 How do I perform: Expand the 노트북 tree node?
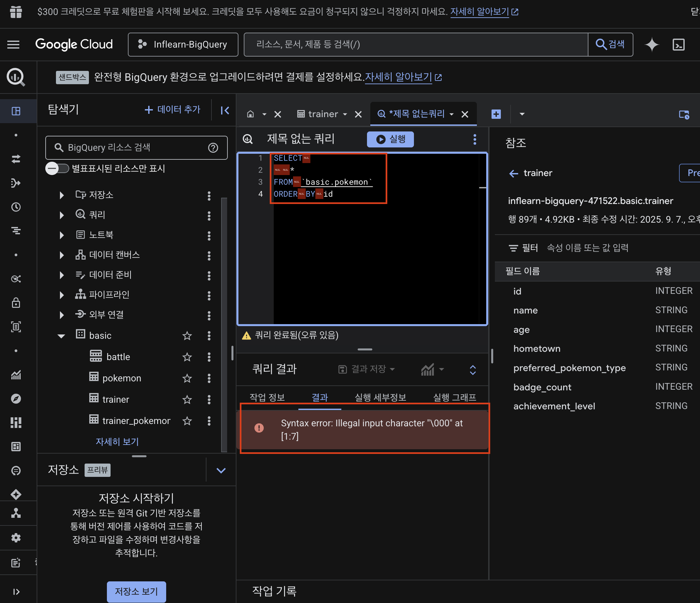tap(62, 235)
